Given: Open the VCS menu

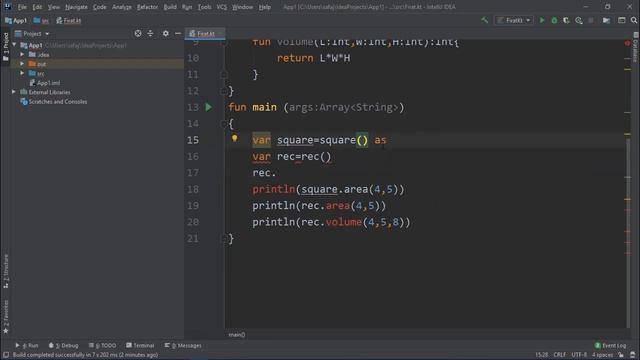Looking at the screenshot, I should click(x=222, y=7).
